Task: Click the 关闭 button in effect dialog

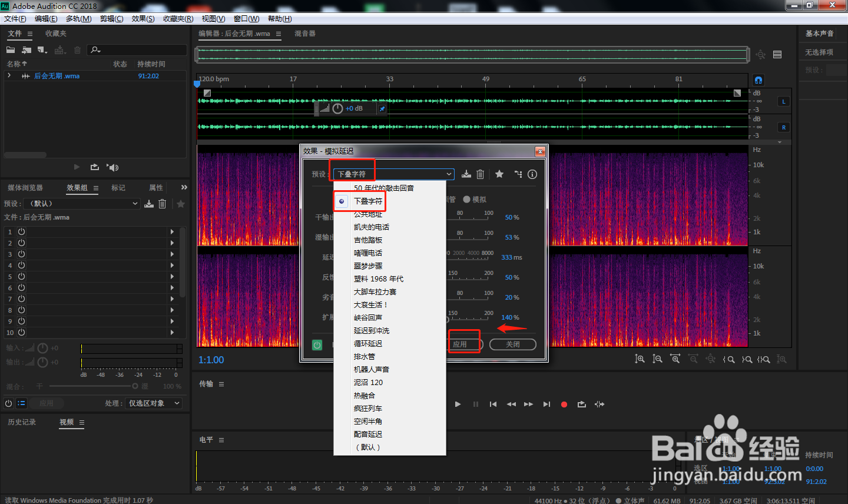Action: click(513, 344)
